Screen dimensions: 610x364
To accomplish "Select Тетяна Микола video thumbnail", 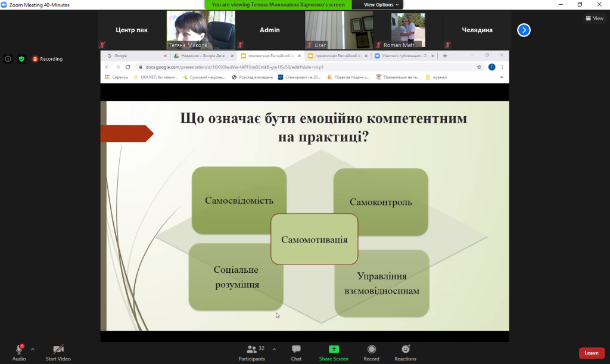I will (201, 30).
